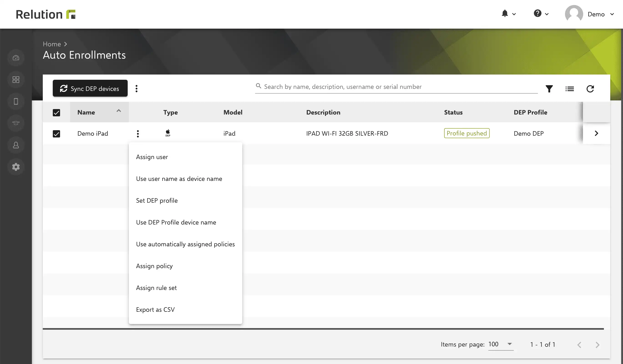Focus the search by name field
The image size is (623, 364).
[396, 87]
